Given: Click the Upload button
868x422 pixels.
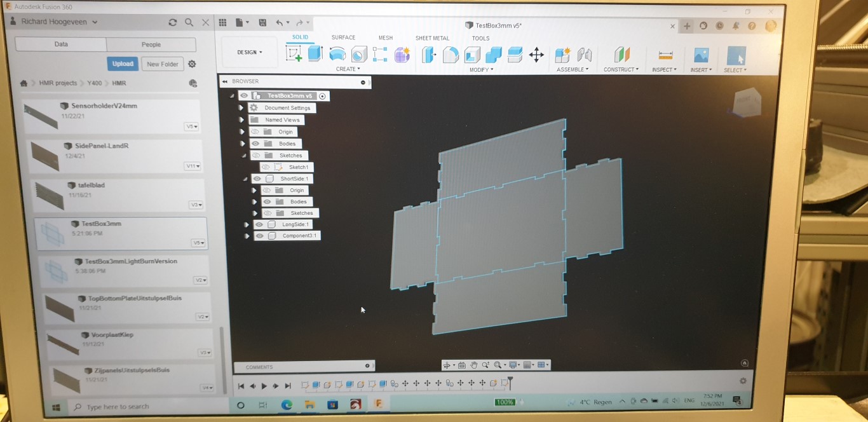Looking at the screenshot, I should 123,64.
